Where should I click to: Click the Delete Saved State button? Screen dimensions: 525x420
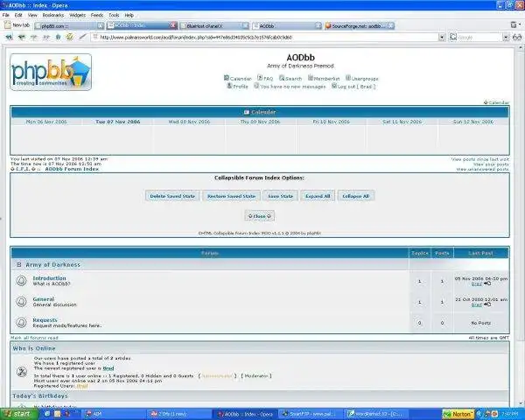tap(172, 196)
